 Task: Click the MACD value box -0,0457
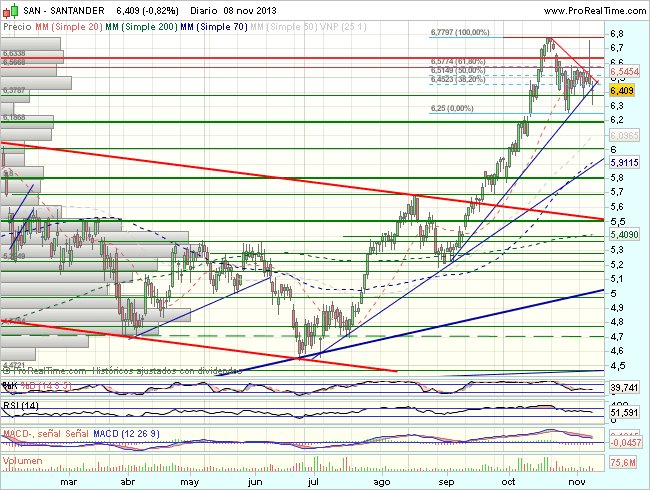(x=626, y=442)
